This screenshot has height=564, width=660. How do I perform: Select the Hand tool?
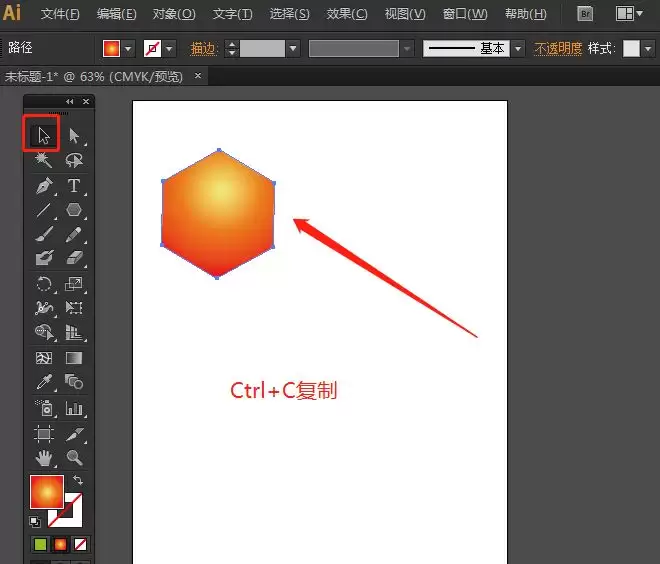coord(44,458)
